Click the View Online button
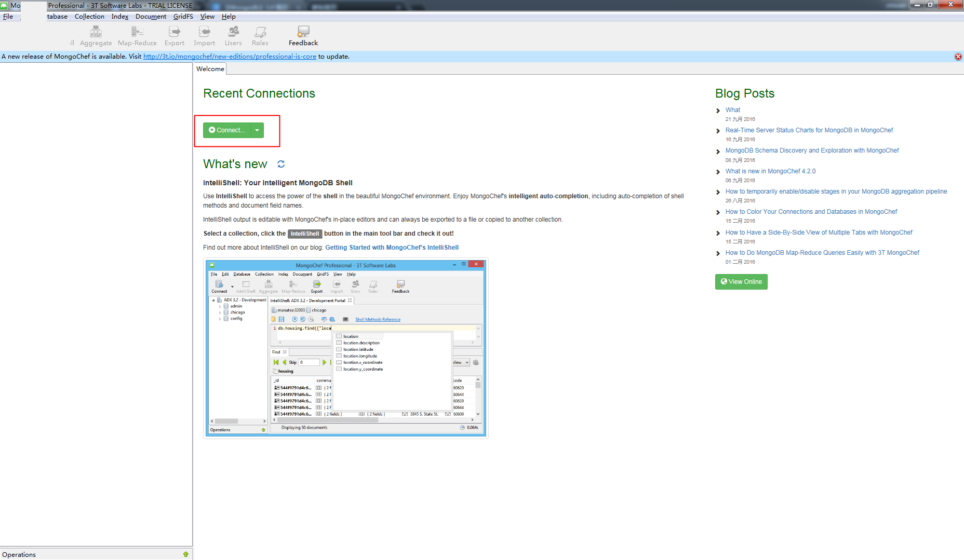 pyautogui.click(x=741, y=282)
